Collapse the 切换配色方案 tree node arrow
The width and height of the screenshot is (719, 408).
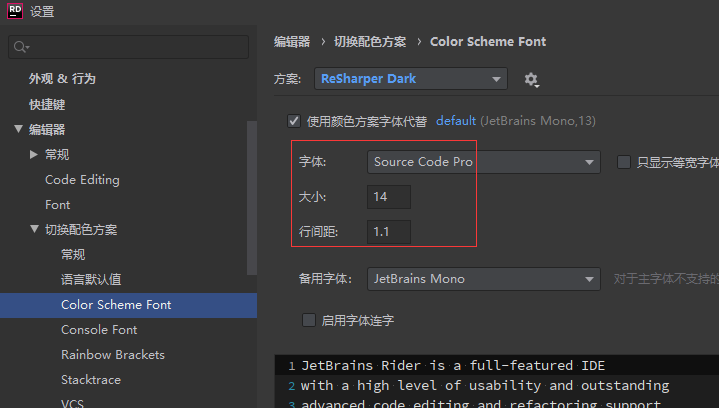click(x=34, y=229)
